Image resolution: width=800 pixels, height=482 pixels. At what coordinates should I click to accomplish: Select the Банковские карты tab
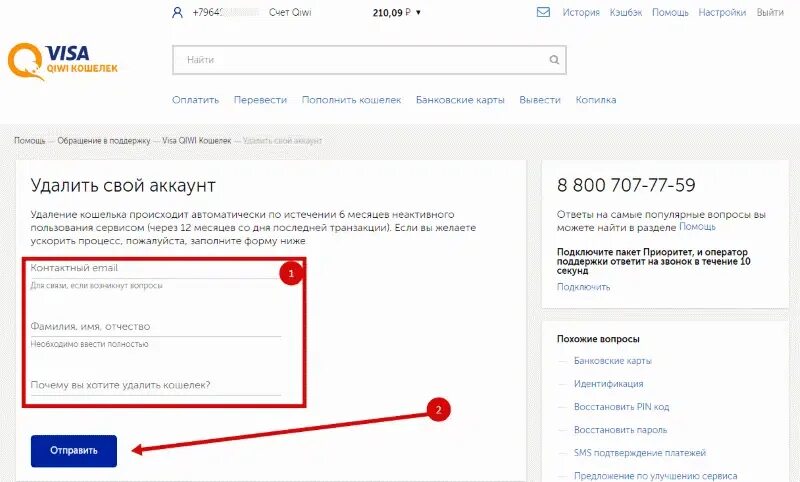(x=460, y=100)
